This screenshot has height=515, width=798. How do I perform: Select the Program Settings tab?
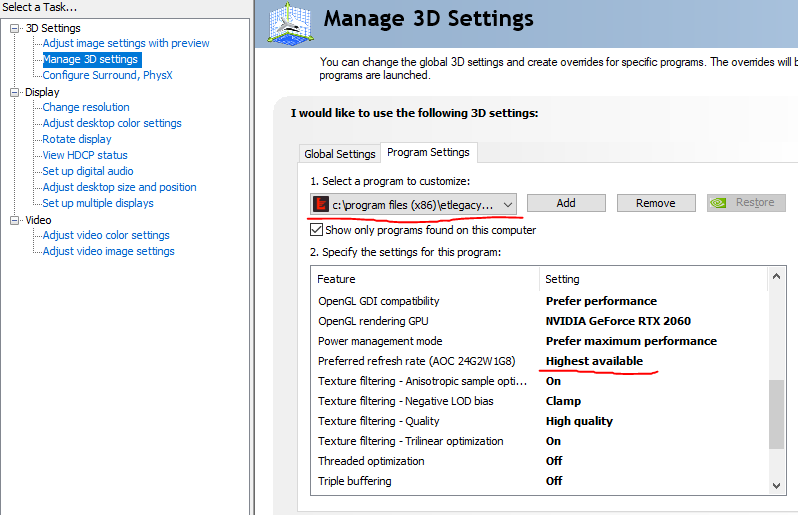coord(429,152)
